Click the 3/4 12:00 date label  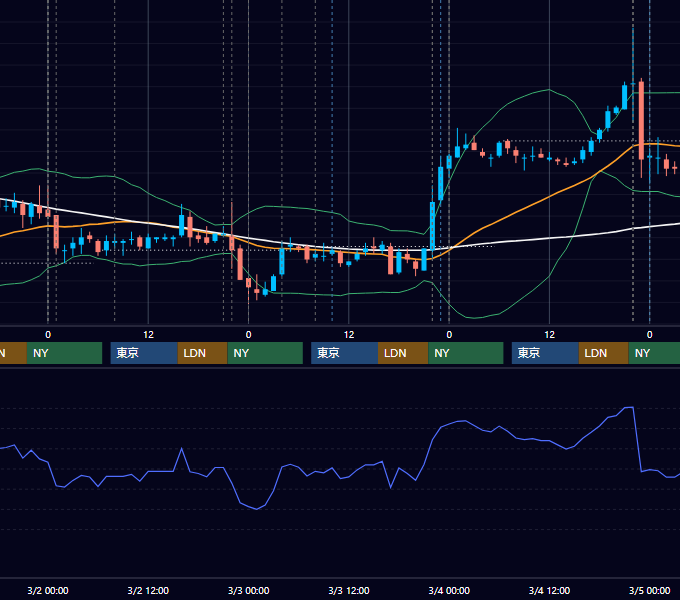(549, 590)
